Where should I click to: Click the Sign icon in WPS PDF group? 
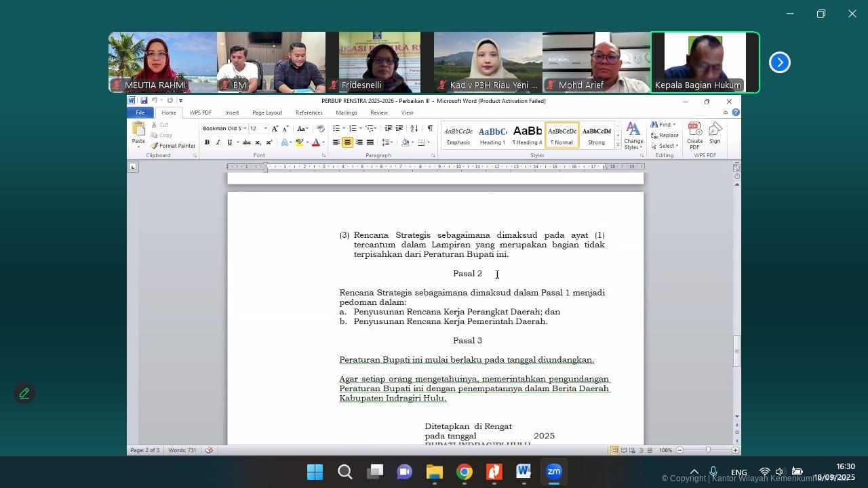pos(715,133)
